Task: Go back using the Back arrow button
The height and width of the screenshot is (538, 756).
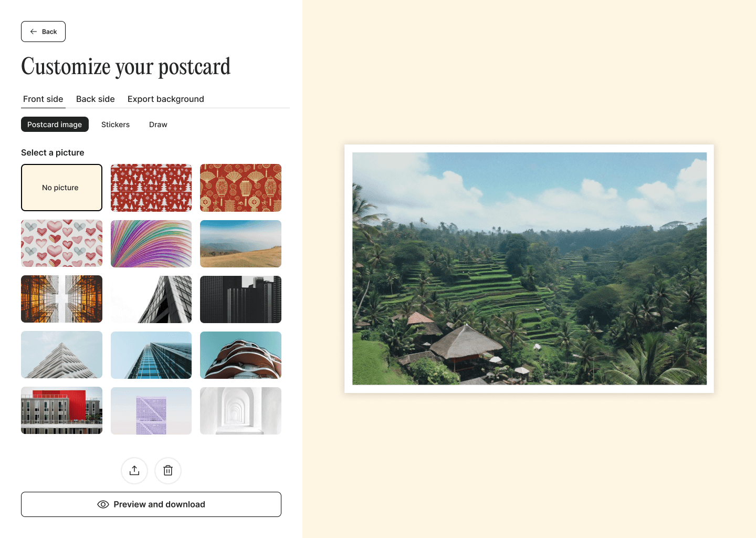Action: pos(43,32)
